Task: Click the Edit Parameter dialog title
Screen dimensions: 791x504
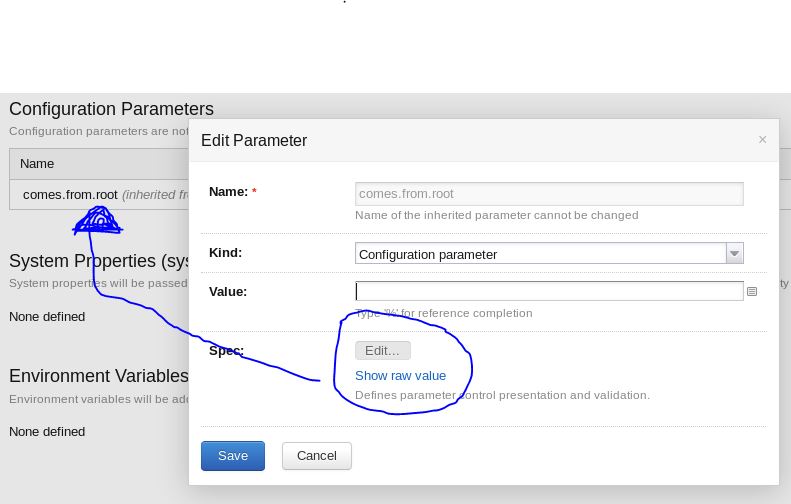Action: [x=254, y=141]
